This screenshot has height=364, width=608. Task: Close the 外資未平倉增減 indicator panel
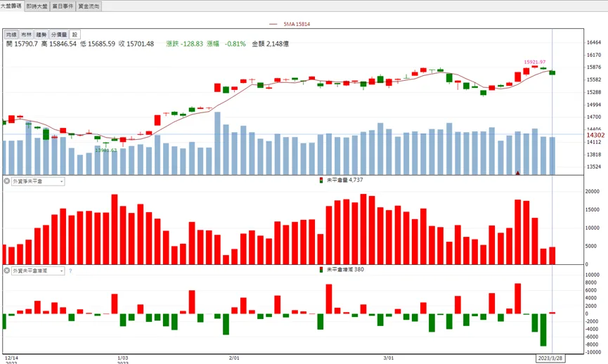point(6,271)
